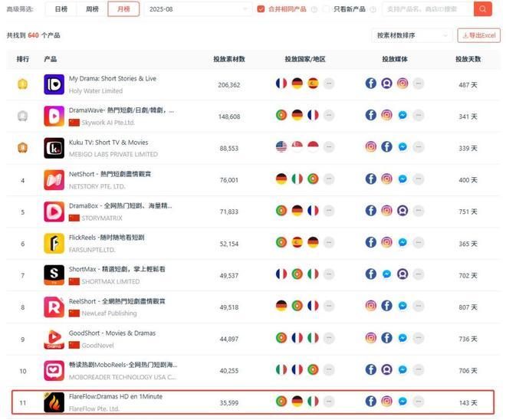Screen dimensions: 506x420
Task: Switch to the 日榜 tab
Action: coord(61,9)
